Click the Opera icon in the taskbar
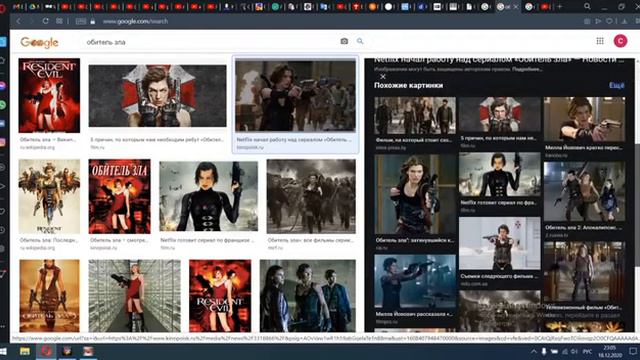The image size is (640, 360). (x=46, y=351)
